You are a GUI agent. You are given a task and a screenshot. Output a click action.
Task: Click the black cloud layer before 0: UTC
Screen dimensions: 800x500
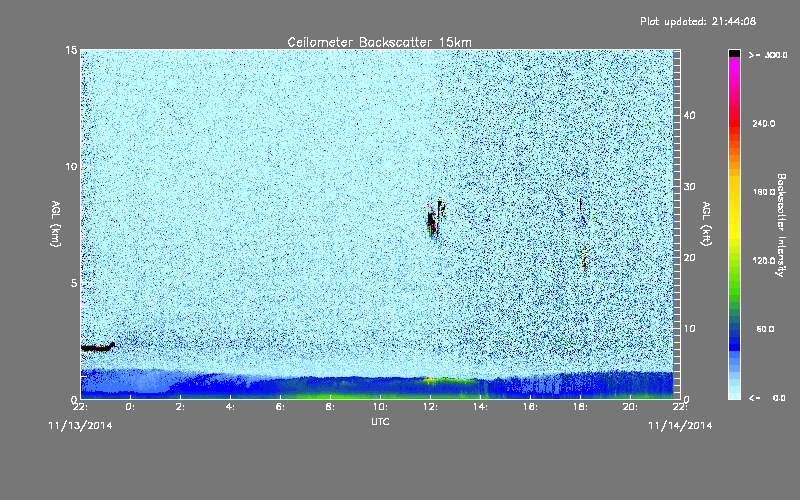pos(98,347)
